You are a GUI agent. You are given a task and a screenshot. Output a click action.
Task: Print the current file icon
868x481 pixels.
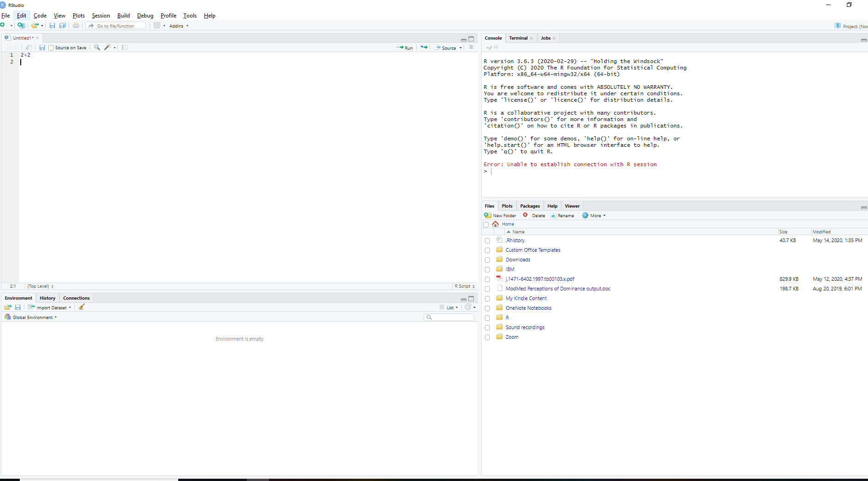[x=76, y=25]
